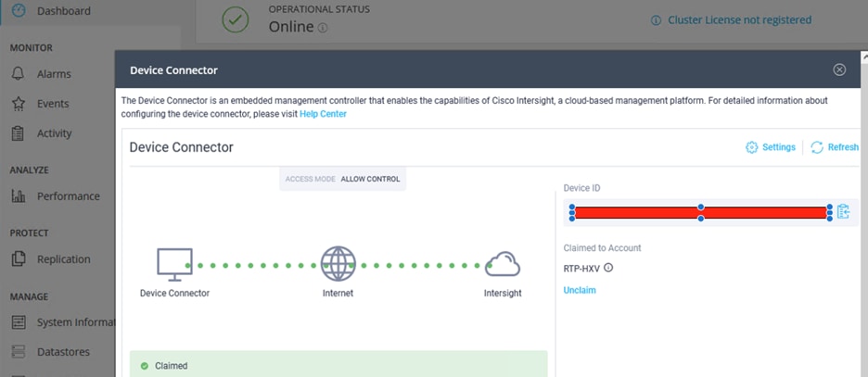Click the Online operational status text
868x377 pixels.
(291, 27)
